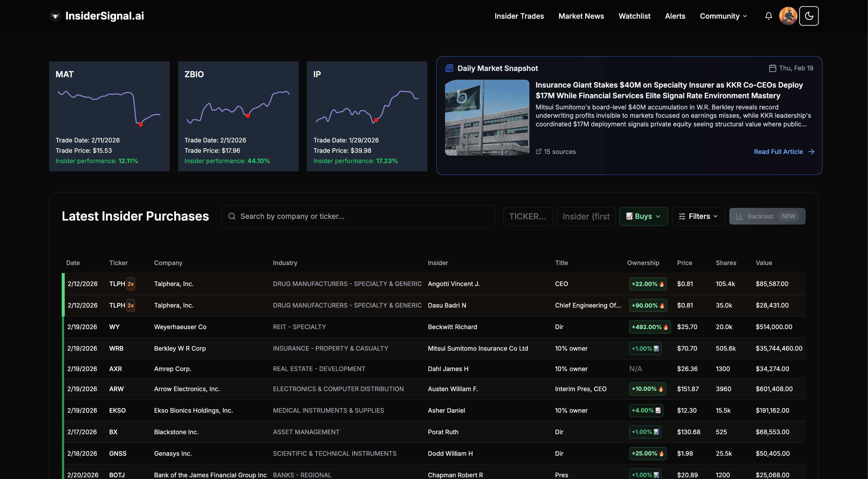The width and height of the screenshot is (868, 479).
Task: Toggle dark mode with the moon icon
Action: point(809,16)
